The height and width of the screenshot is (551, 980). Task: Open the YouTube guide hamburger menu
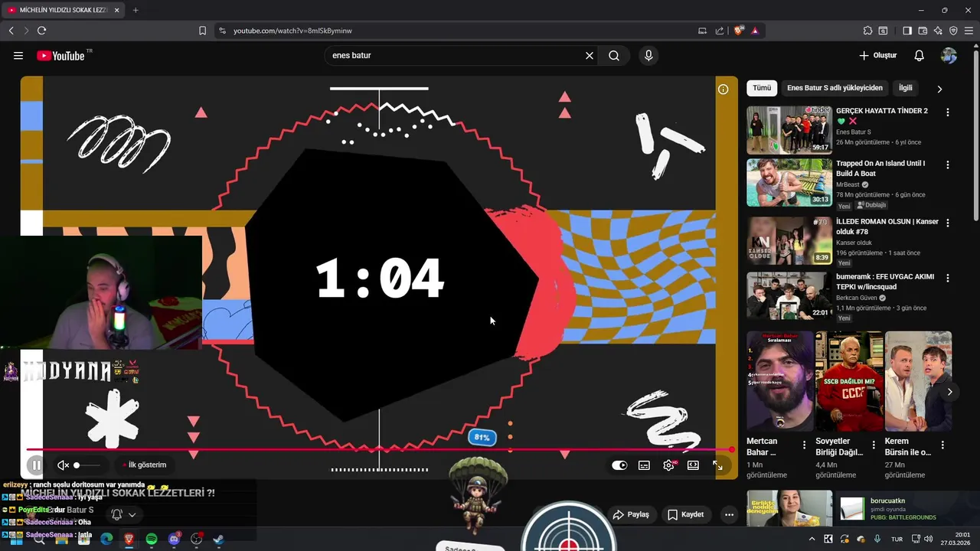click(18, 55)
